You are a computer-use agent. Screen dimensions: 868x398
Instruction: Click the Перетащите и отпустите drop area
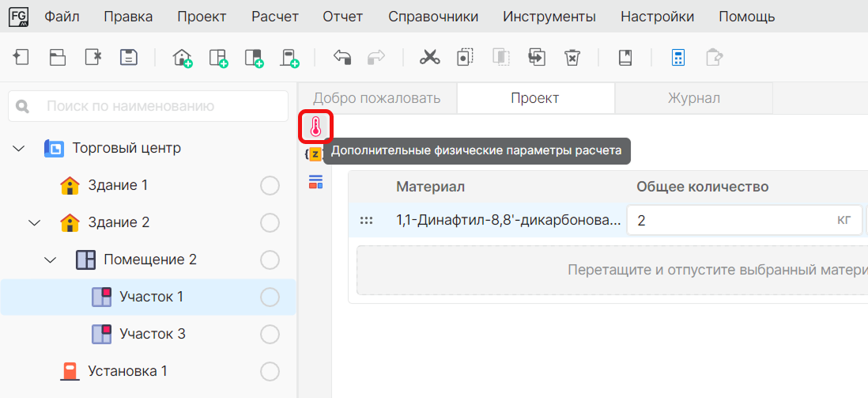[x=612, y=271]
